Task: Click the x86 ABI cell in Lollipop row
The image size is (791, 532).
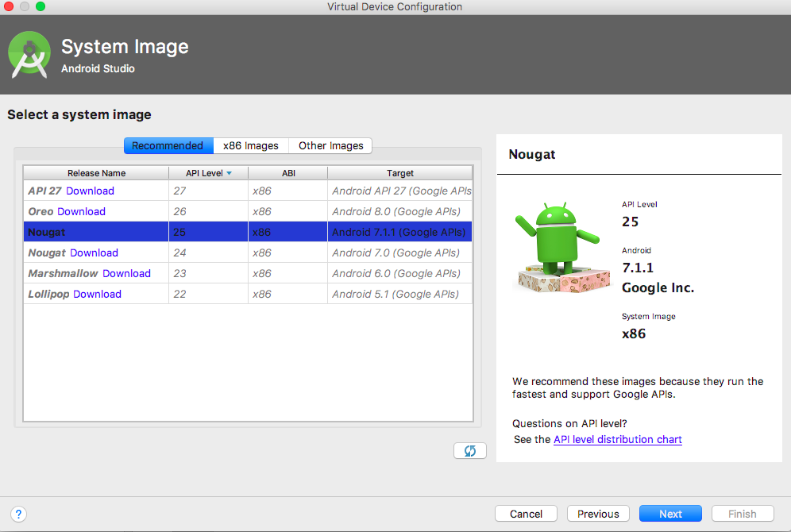Action: tap(288, 294)
